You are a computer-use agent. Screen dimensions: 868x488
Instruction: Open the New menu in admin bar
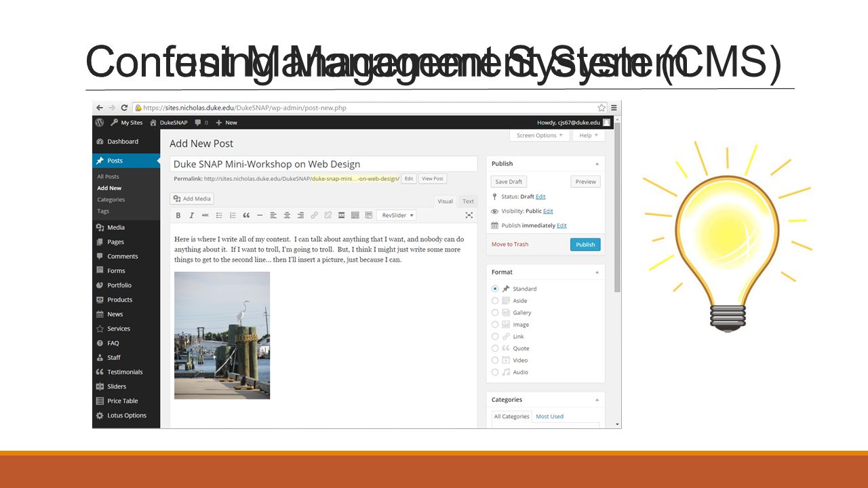226,123
